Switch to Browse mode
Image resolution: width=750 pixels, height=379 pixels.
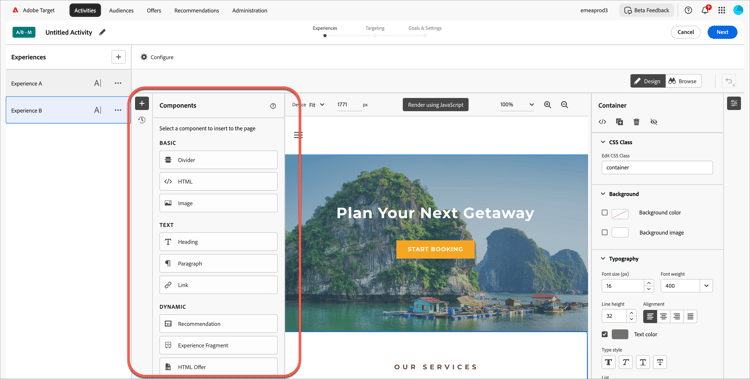683,81
